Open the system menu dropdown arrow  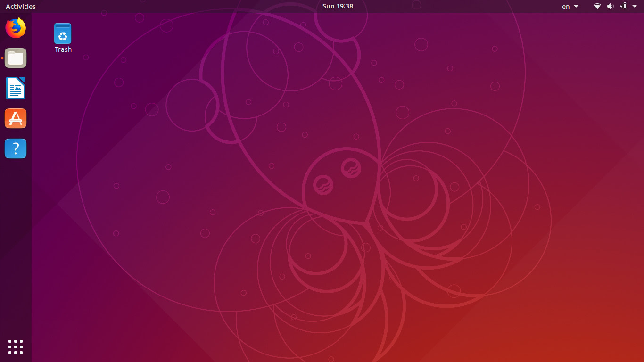pyautogui.click(x=635, y=6)
